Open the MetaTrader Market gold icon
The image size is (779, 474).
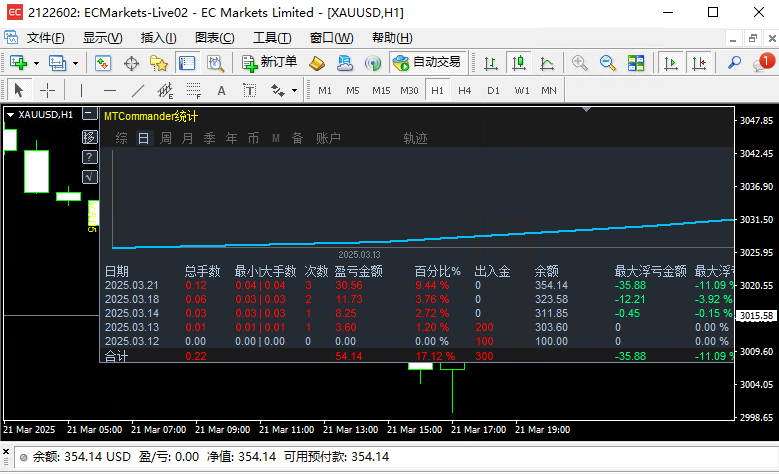pos(317,63)
